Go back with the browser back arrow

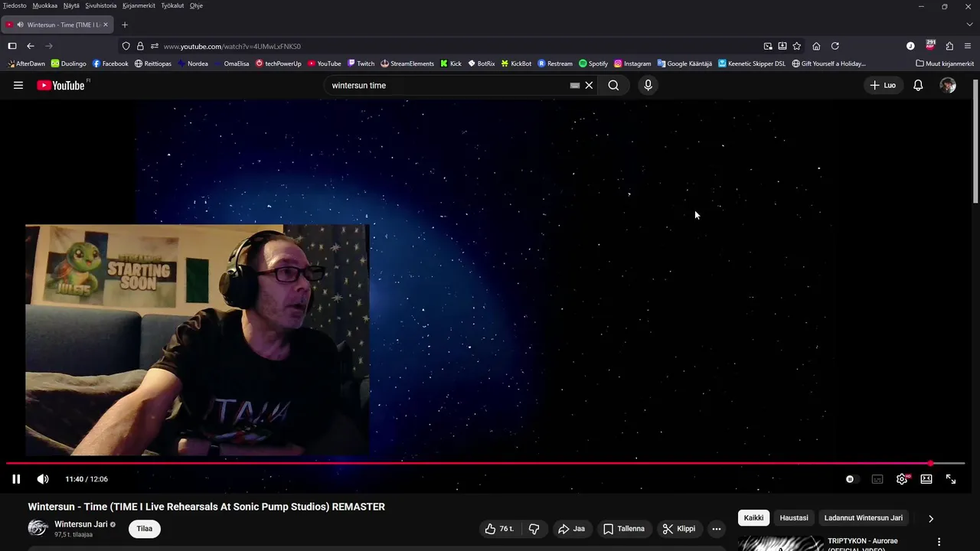(x=31, y=46)
